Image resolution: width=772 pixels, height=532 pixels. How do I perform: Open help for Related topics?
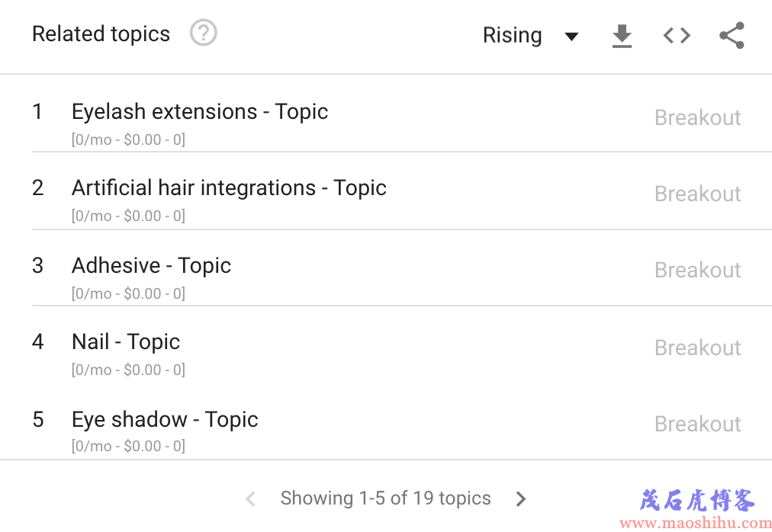pyautogui.click(x=204, y=33)
